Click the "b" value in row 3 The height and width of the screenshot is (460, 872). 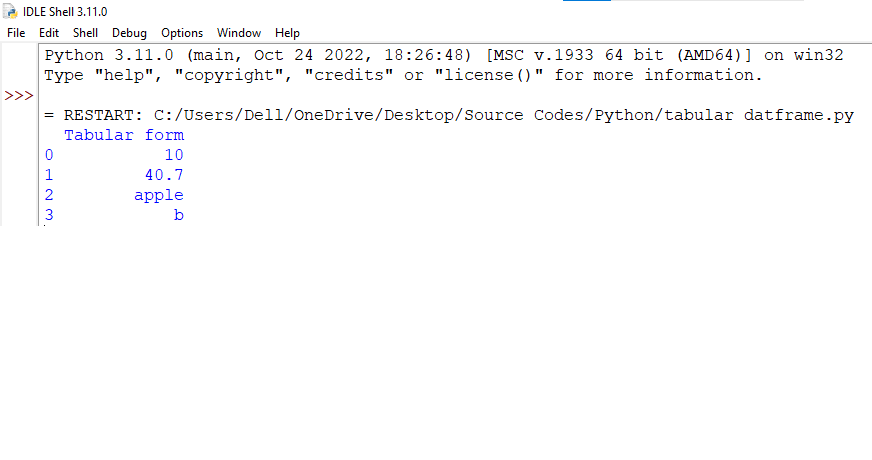pos(178,215)
